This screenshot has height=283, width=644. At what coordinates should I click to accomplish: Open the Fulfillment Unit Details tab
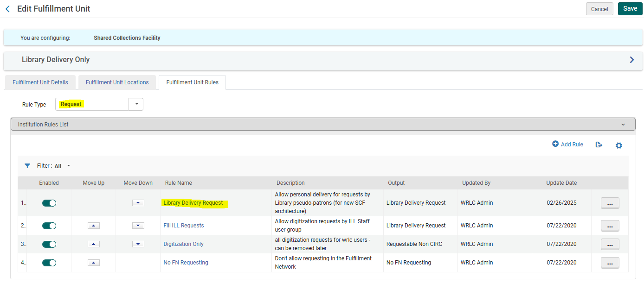[40, 82]
